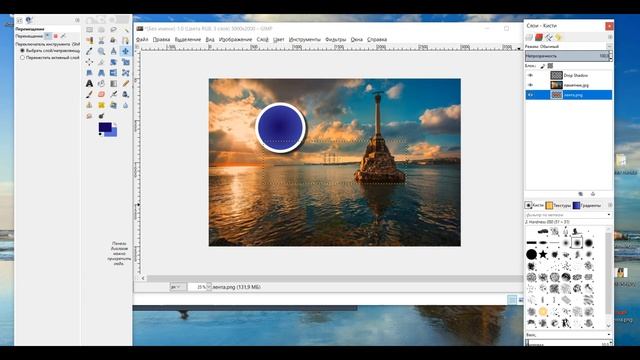640x360 pixels.
Task: Open the Файл menu
Action: point(142,40)
